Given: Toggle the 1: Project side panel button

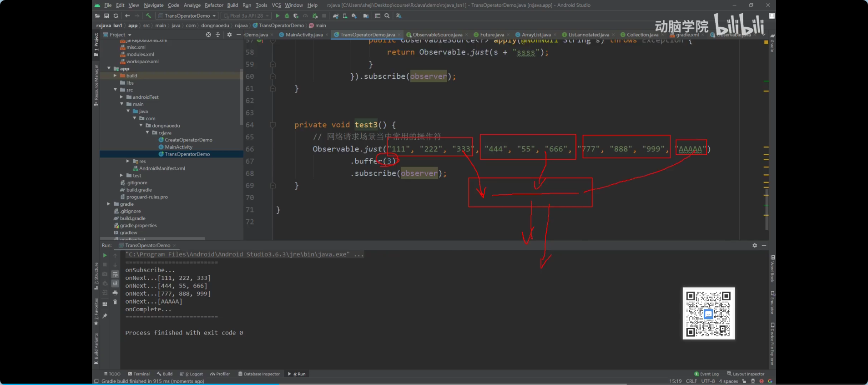Looking at the screenshot, I should pyautogui.click(x=96, y=44).
